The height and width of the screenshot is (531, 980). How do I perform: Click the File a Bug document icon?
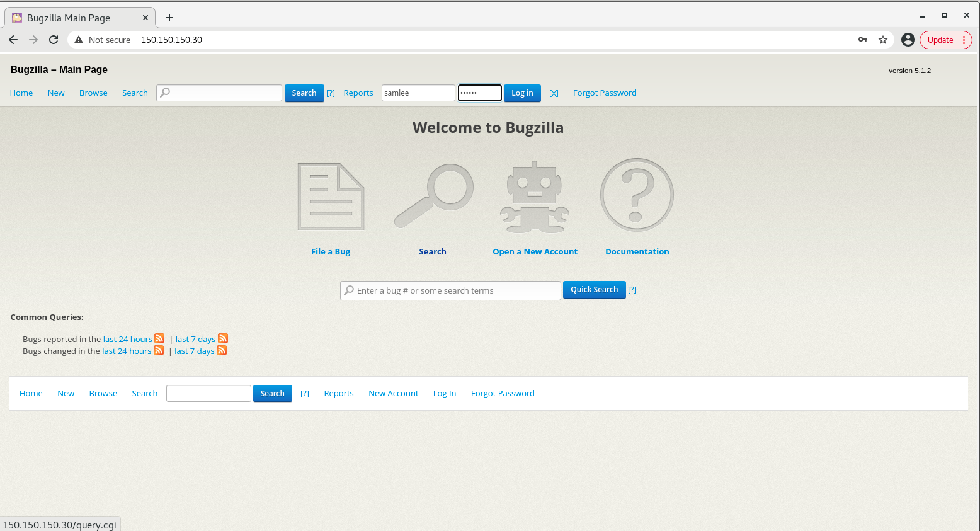point(331,197)
